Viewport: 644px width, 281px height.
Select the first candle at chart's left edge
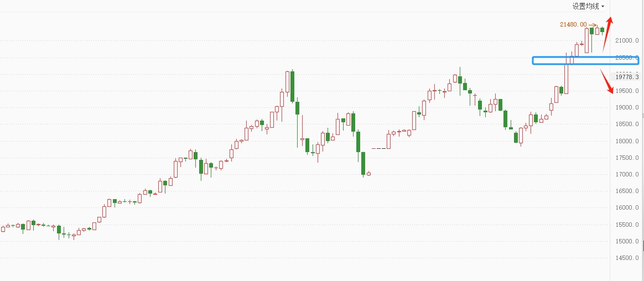pos(3,228)
